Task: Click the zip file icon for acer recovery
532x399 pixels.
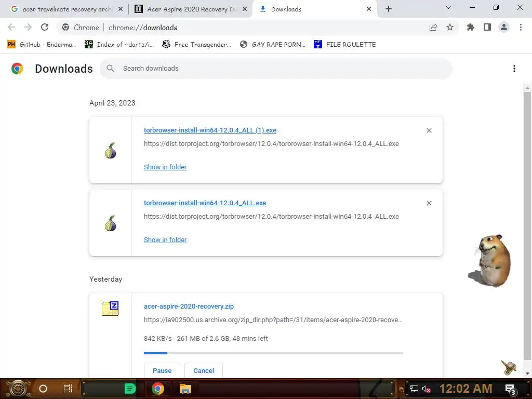Action: point(110,309)
